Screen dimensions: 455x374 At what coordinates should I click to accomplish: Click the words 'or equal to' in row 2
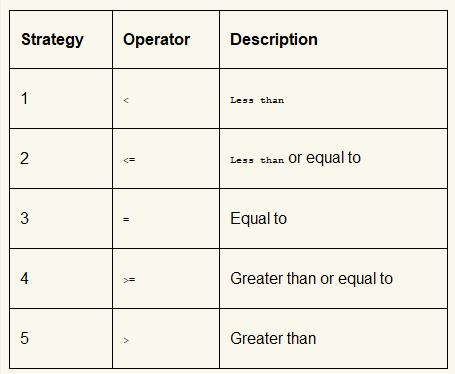click(324, 158)
